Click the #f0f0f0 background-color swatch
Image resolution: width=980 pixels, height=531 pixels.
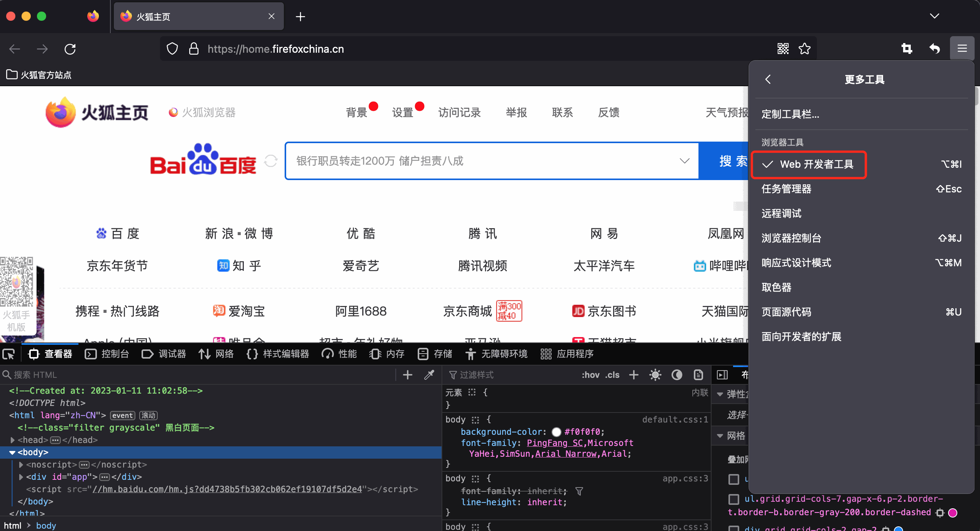[x=556, y=432]
